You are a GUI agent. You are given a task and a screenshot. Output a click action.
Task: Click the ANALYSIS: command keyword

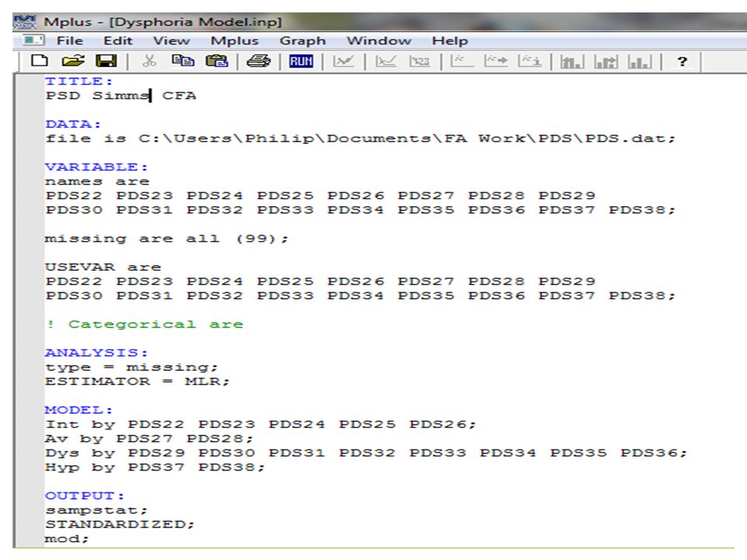pyautogui.click(x=96, y=352)
